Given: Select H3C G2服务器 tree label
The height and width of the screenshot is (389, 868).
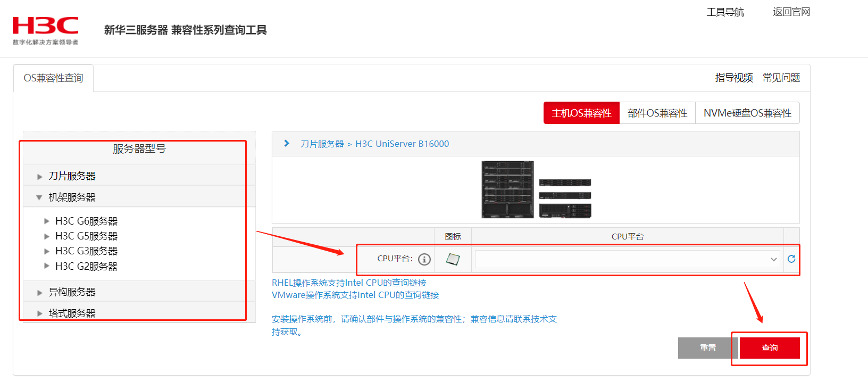Looking at the screenshot, I should pyautogui.click(x=86, y=266).
